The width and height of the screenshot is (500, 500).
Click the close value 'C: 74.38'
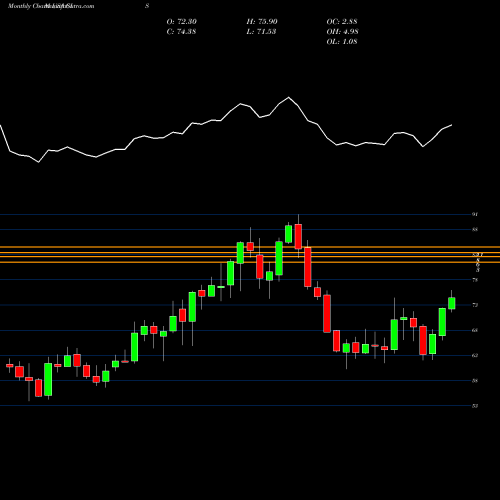[181, 32]
